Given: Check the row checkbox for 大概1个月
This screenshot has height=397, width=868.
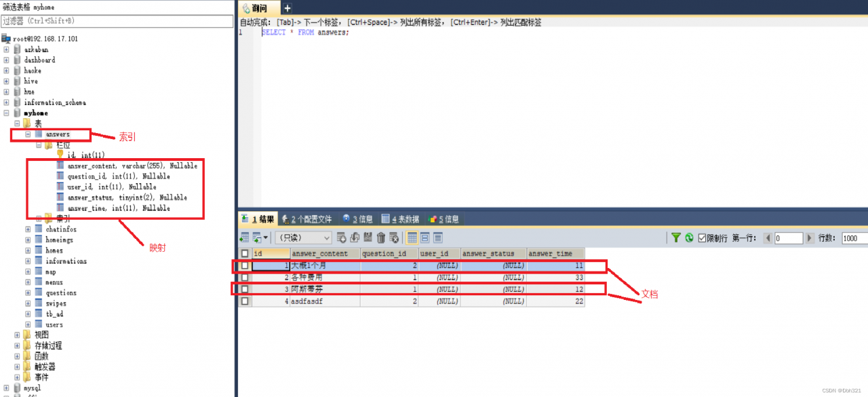Looking at the screenshot, I should pyautogui.click(x=245, y=265).
